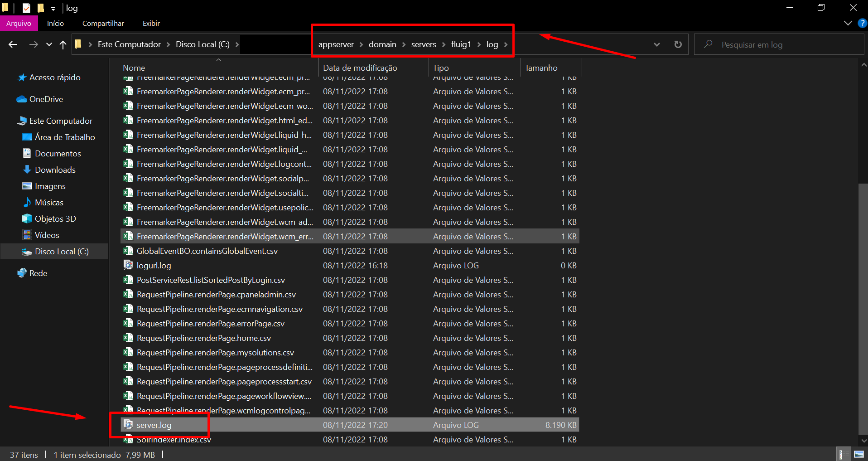The width and height of the screenshot is (868, 461).
Task: Select RequestPipeline.renderPage.errorPage.csv icon
Action: pos(128,323)
